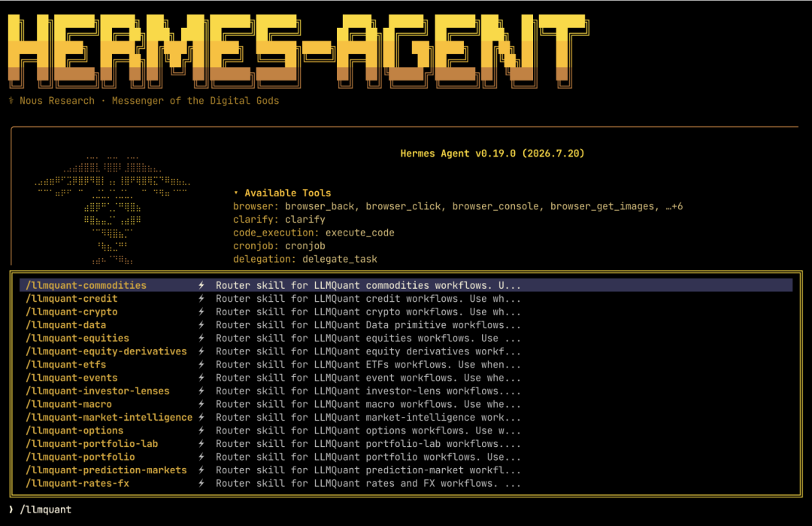This screenshot has width=812, height=526.
Task: Click the lightning icon beside /llmquant-crypto
Action: pyautogui.click(x=201, y=312)
